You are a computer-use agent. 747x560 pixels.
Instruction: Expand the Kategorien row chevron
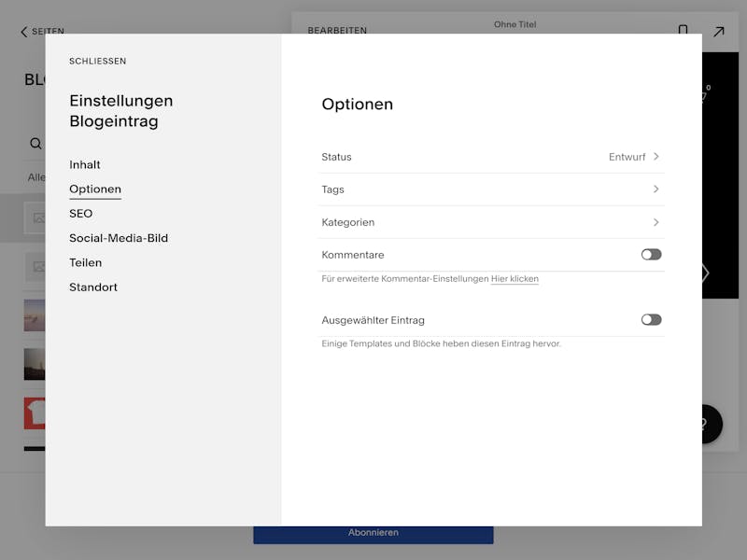(656, 222)
